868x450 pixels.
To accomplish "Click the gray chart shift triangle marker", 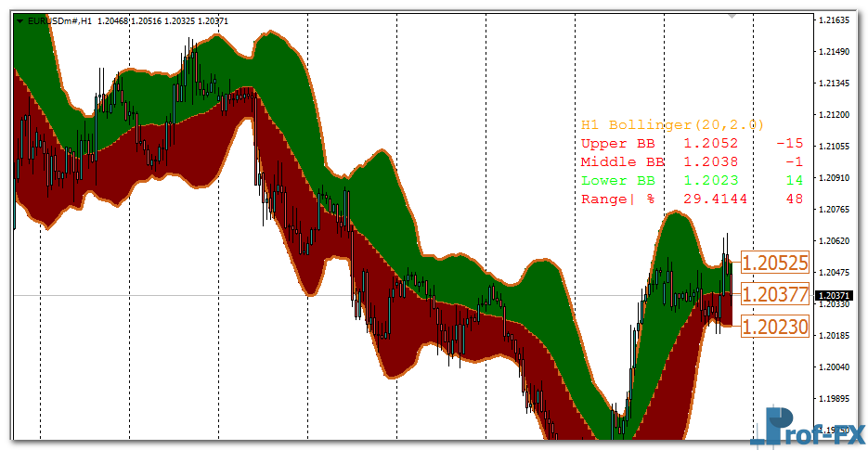I will click(x=732, y=16).
